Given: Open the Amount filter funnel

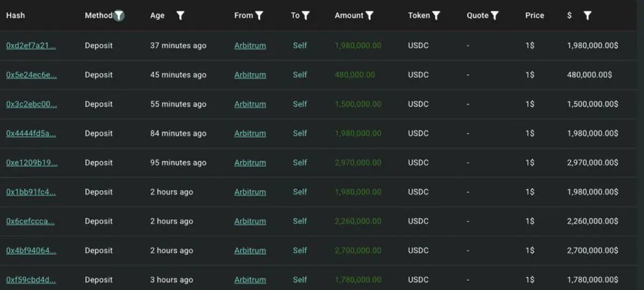Looking at the screenshot, I should click(369, 16).
